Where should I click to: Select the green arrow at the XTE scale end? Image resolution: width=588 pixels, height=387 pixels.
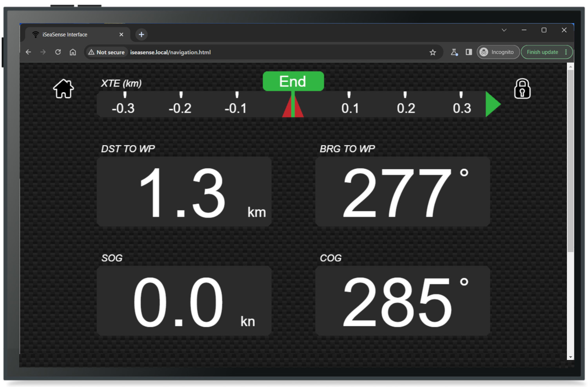coord(492,105)
